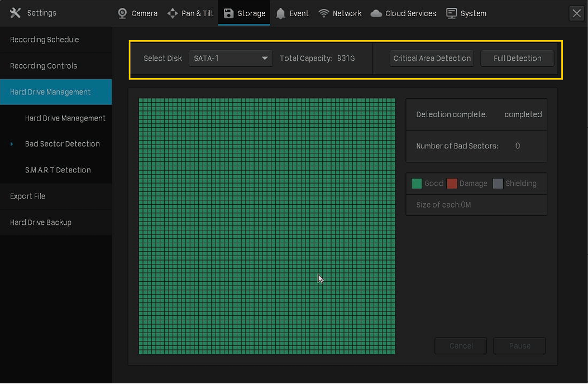The image size is (588, 385).
Task: Click the Cloud Services cloud icon
Action: pyautogui.click(x=376, y=13)
